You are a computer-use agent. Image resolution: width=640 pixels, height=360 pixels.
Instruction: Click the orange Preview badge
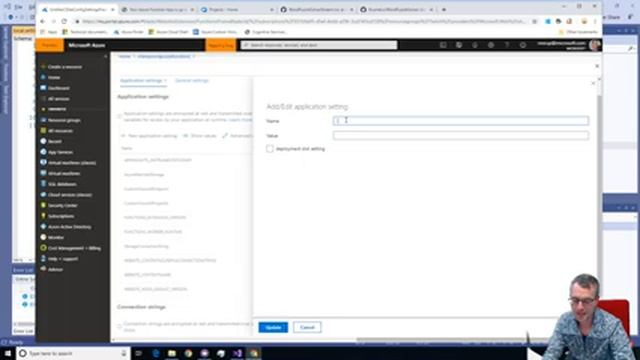(49, 45)
